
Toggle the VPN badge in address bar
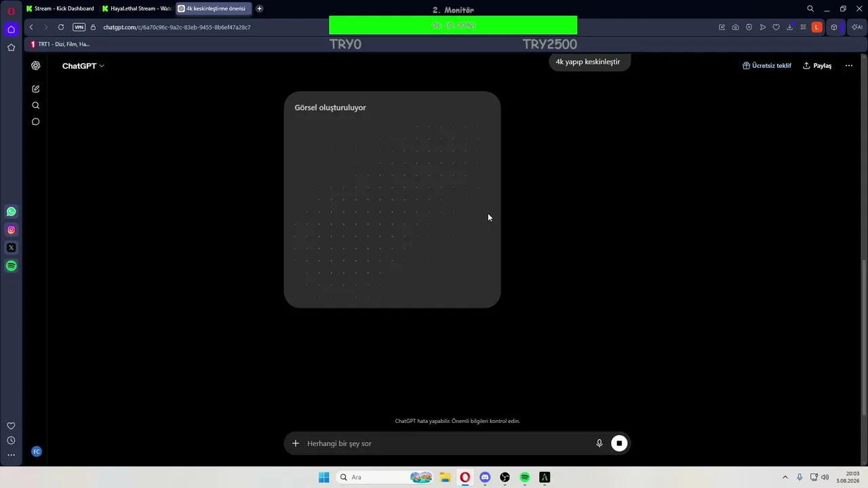pos(79,27)
